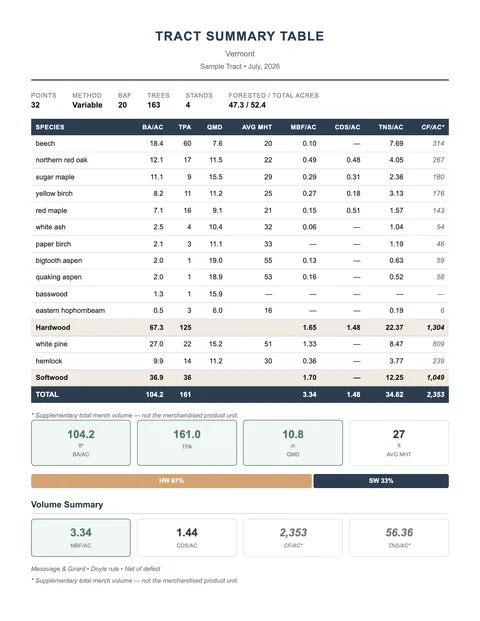
Task: Select the 'paper birch' row name
Action: [x=53, y=244]
